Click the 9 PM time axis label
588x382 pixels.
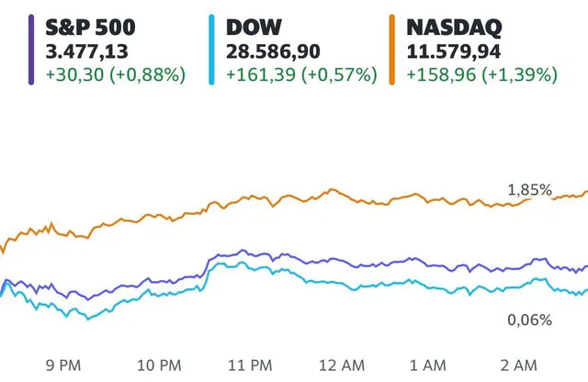click(63, 365)
